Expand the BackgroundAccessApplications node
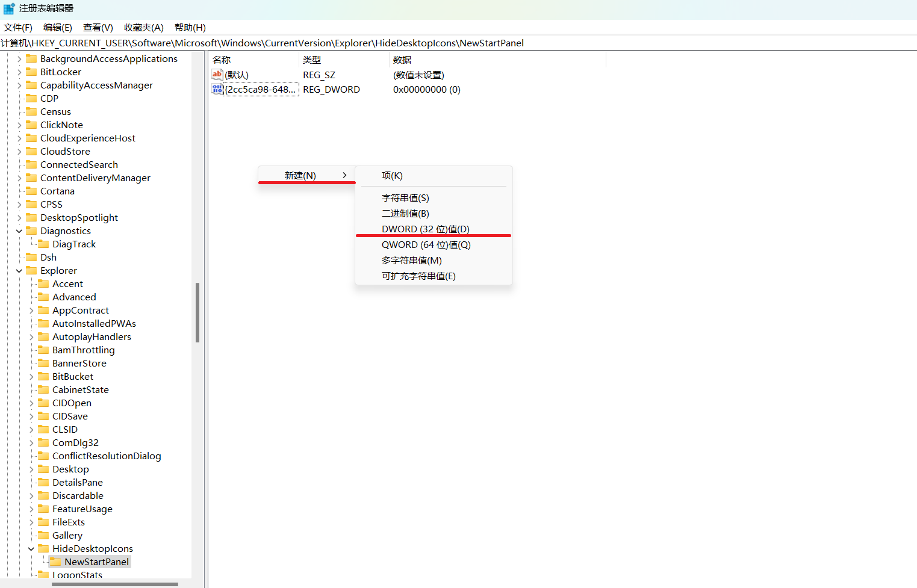Screen dimensions: 917x588 click(19, 59)
